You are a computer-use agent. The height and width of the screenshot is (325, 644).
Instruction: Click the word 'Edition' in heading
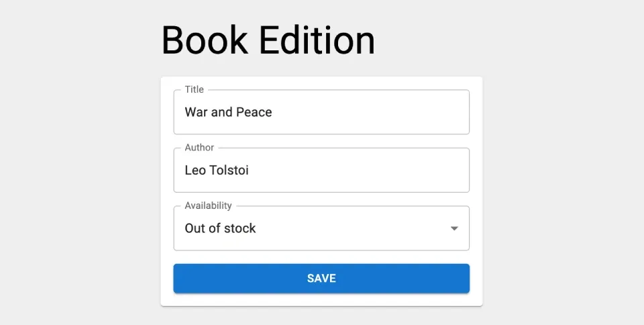[x=317, y=40]
